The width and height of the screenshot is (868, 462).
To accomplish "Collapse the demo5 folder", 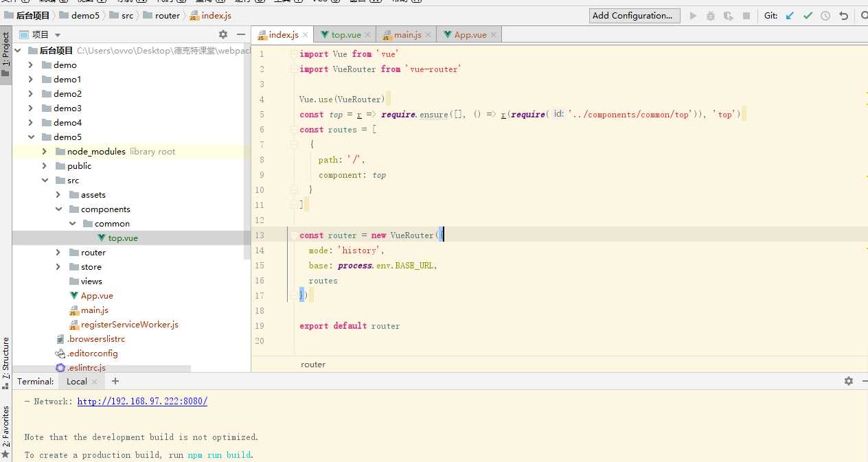I will 31,137.
